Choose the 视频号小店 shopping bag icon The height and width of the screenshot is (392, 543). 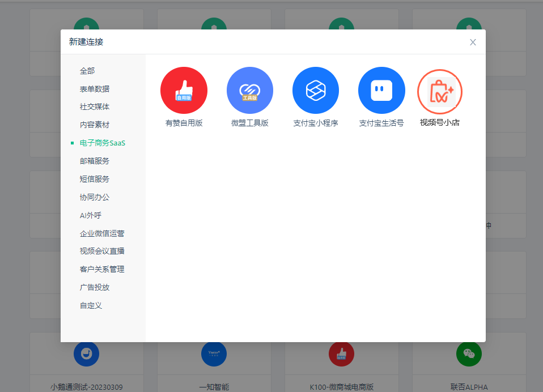coord(439,92)
